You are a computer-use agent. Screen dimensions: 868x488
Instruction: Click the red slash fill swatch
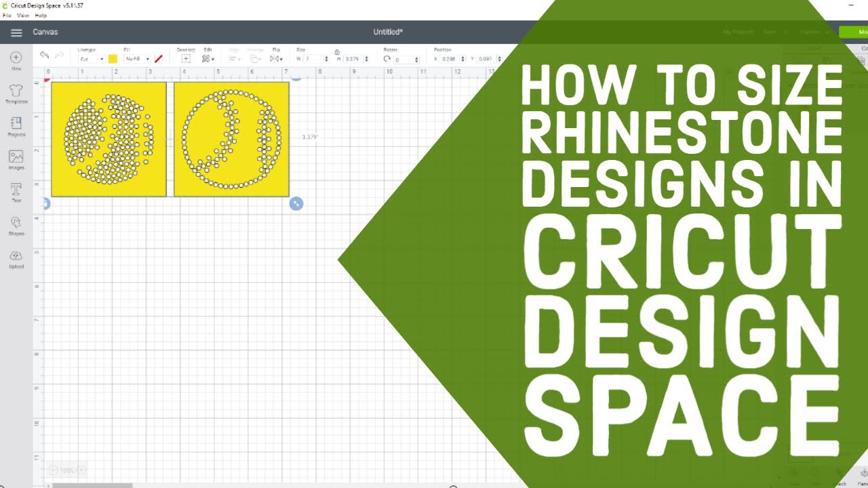click(159, 59)
